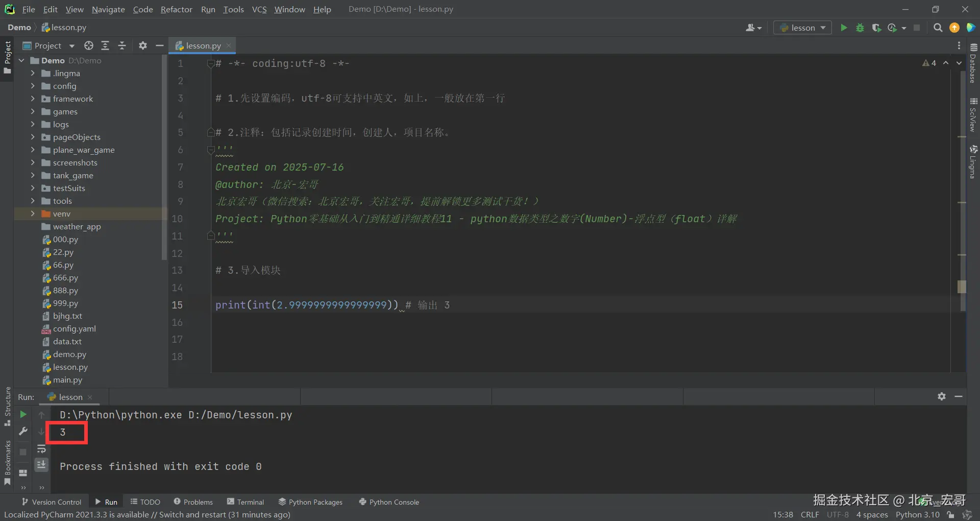
Task: Start debugging with the bug icon
Action: point(860,28)
